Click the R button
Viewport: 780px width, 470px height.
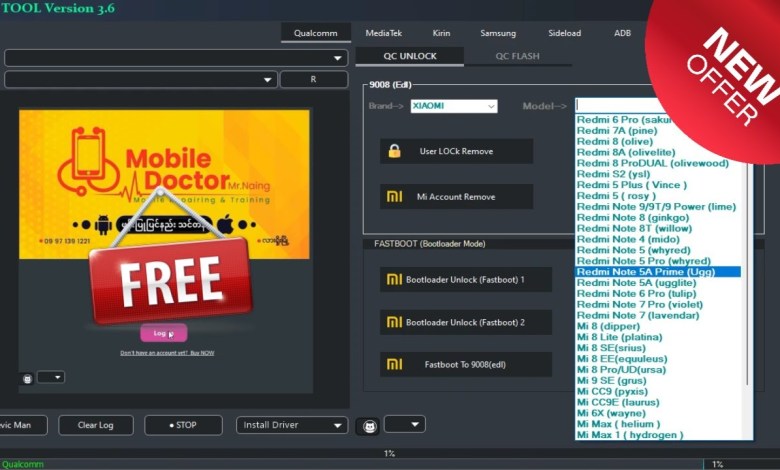coord(313,80)
